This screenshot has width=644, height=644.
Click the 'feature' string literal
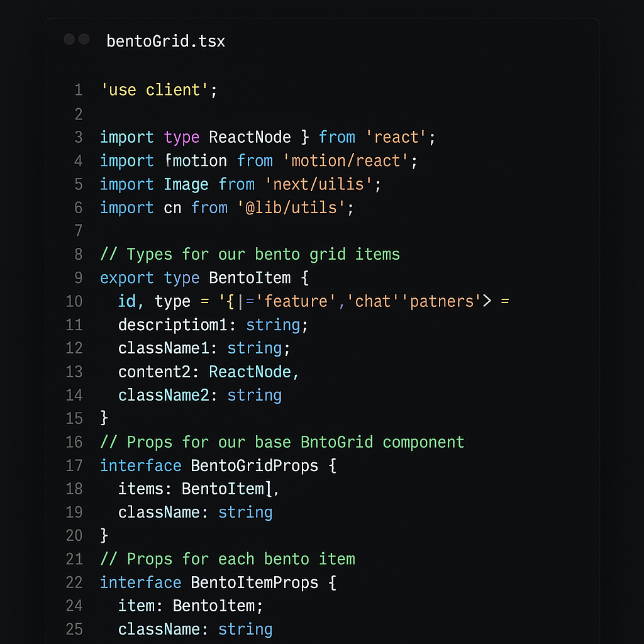click(x=296, y=301)
